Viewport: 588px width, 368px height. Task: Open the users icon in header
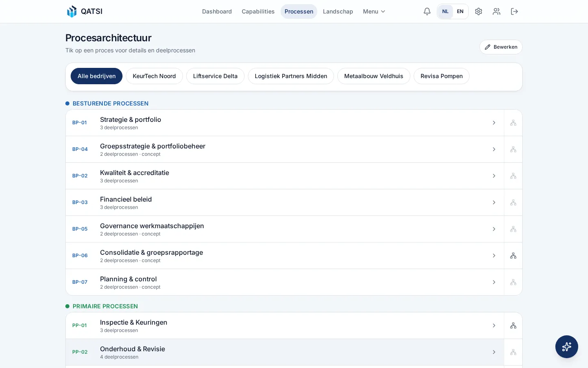click(497, 11)
